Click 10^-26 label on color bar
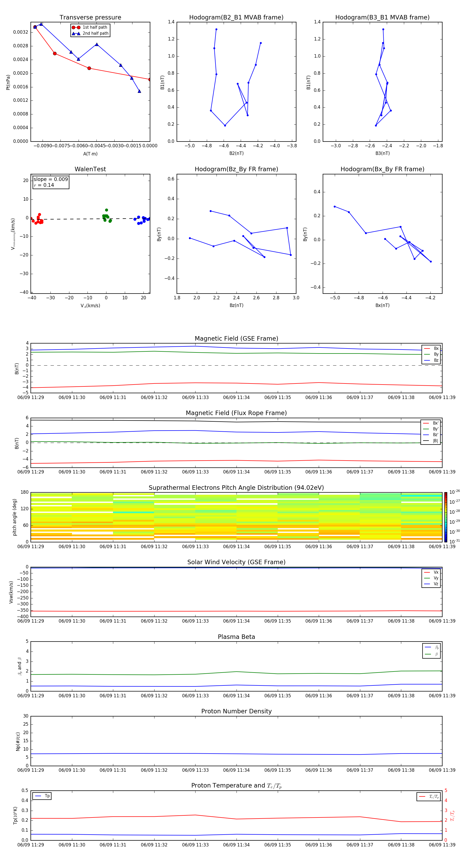Viewport: 473px width, 868px height. [x=455, y=492]
